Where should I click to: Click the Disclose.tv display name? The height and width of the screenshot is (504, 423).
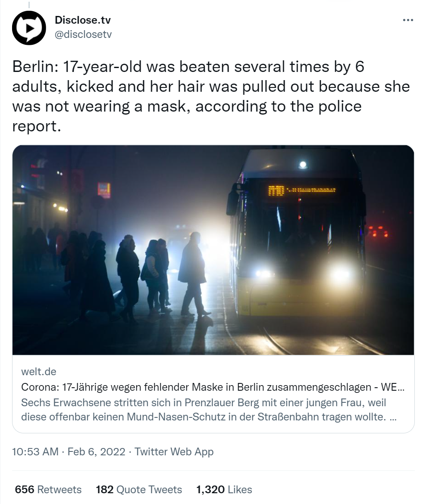[83, 20]
